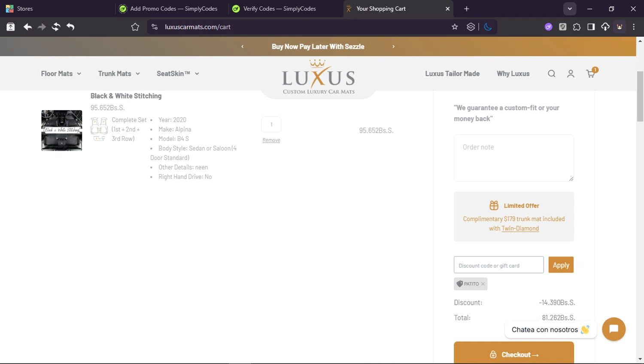644x364 pixels.
Task: Click the undo arrow toolbar icon
Action: (x=70, y=27)
